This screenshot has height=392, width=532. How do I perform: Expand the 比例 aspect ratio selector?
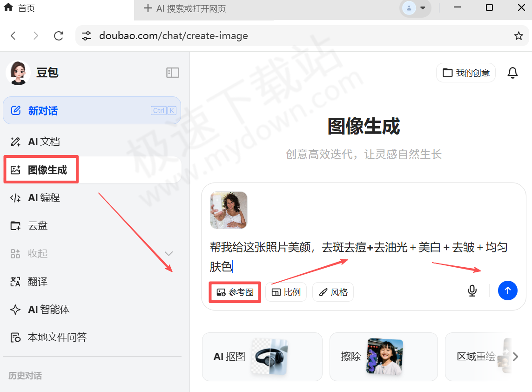point(286,292)
